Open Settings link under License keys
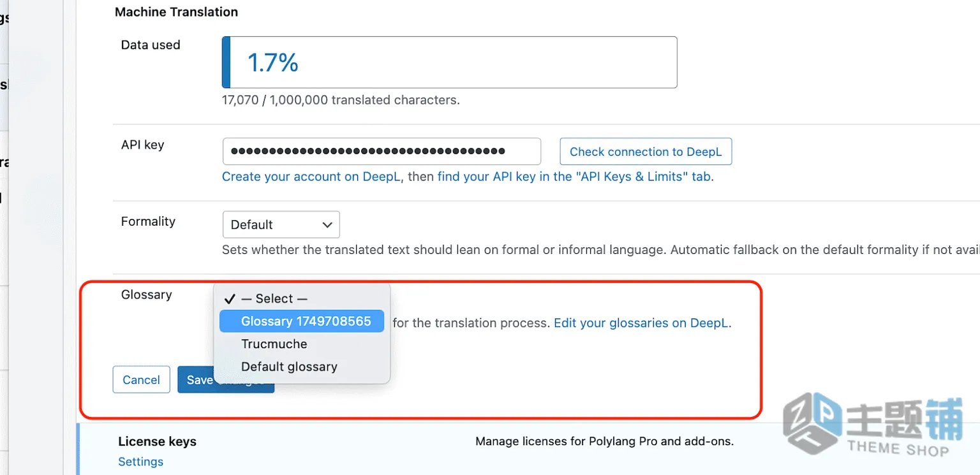Image resolution: width=980 pixels, height=475 pixels. tap(141, 462)
